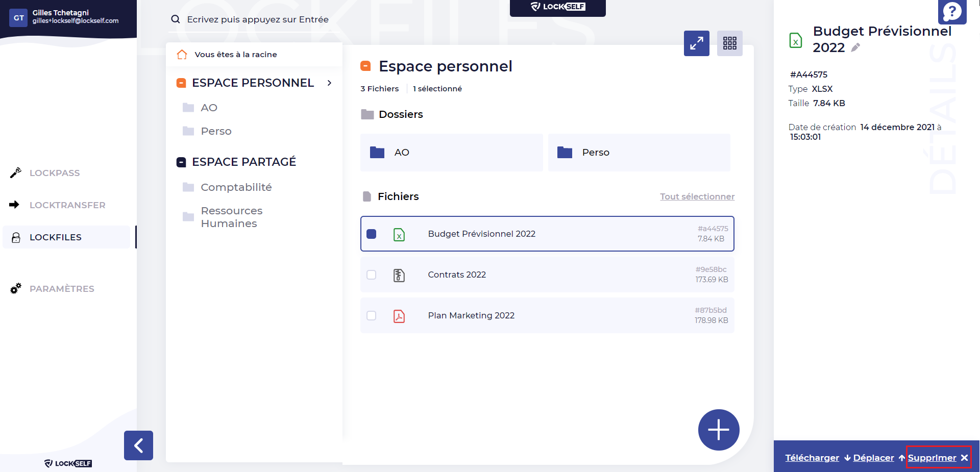The height and width of the screenshot is (472, 980).
Task: Open AO folder in the left tree
Action: [209, 108]
